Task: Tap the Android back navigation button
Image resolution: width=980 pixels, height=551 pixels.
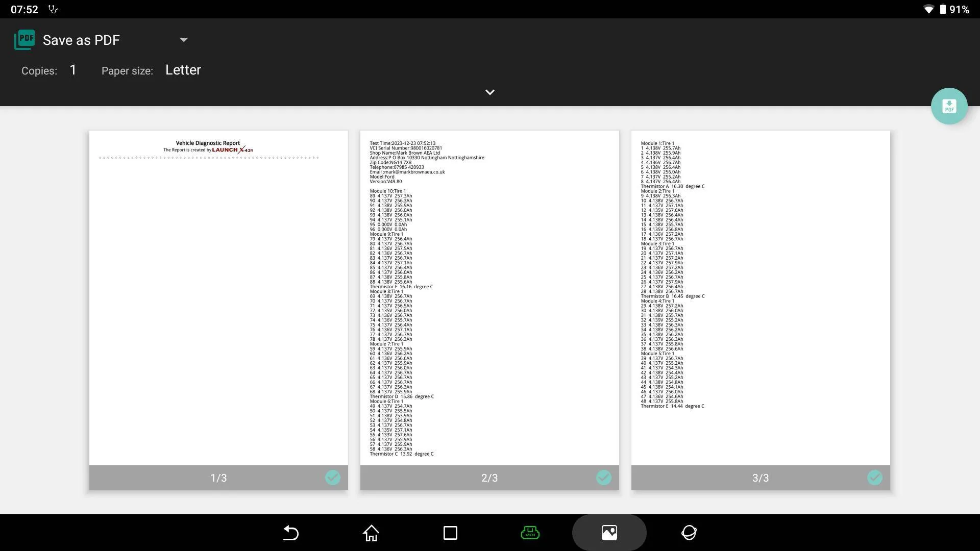Action: tap(291, 533)
